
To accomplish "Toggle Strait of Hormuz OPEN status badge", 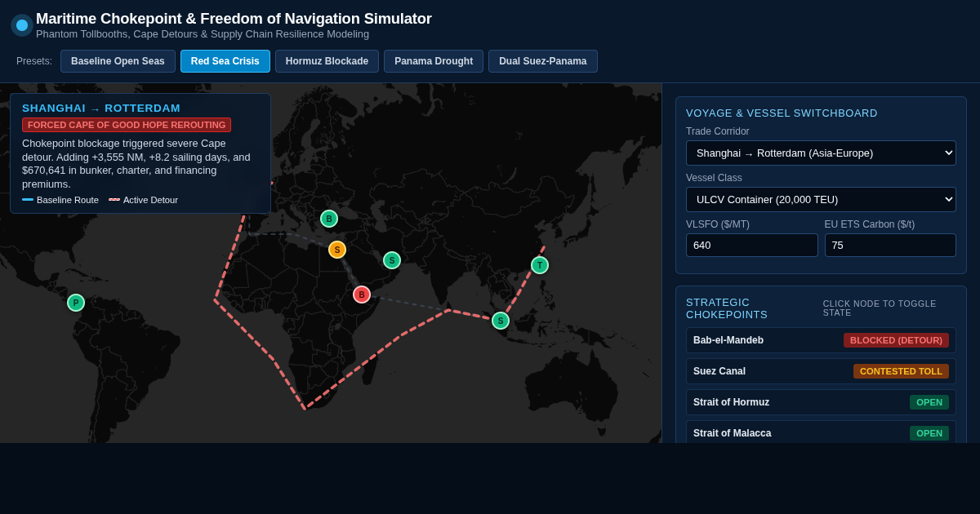I will [929, 402].
